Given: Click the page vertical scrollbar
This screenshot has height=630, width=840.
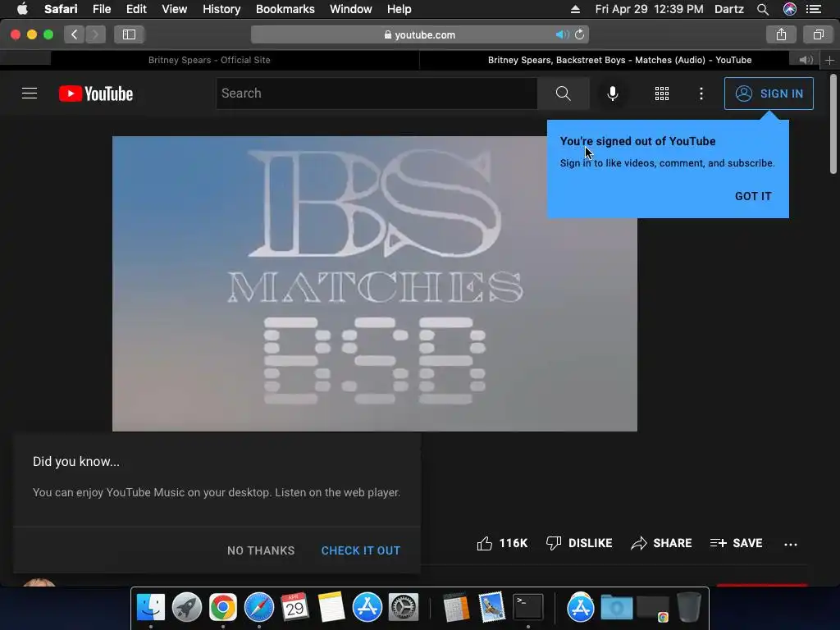Looking at the screenshot, I should [833, 125].
